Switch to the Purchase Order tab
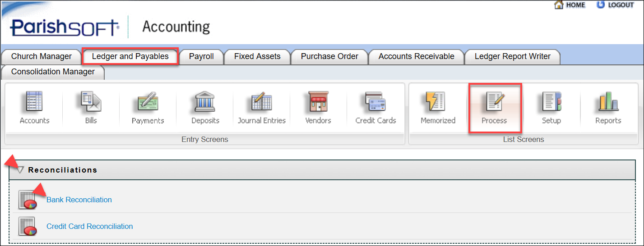644x246 pixels. 329,57
